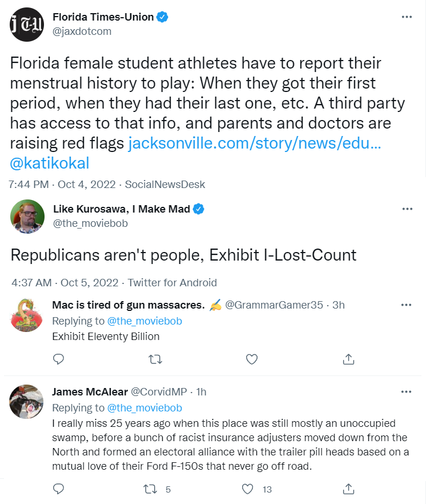The height and width of the screenshot is (504, 426).
Task: Open the @katikokal mention
Action: click(x=50, y=163)
